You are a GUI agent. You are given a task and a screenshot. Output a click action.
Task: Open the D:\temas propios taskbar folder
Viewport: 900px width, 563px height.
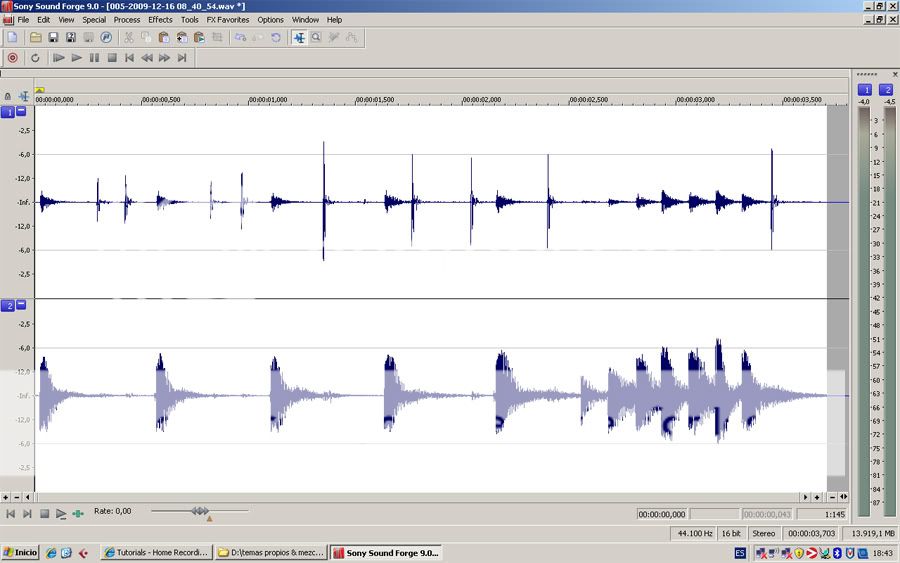pyautogui.click(x=271, y=553)
